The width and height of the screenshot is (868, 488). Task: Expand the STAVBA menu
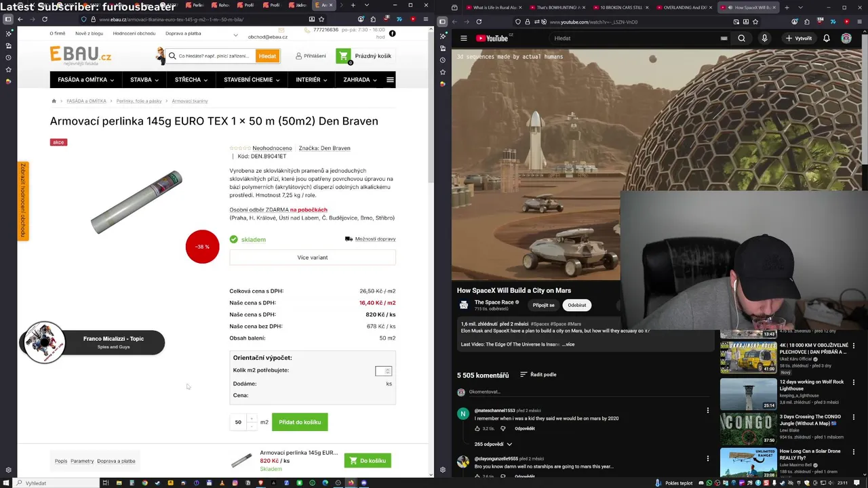(144, 80)
